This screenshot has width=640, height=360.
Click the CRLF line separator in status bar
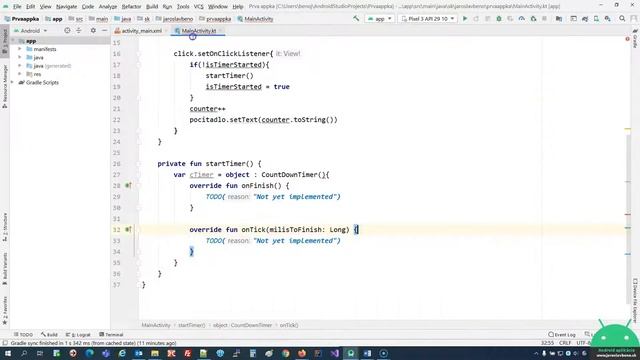(565, 343)
